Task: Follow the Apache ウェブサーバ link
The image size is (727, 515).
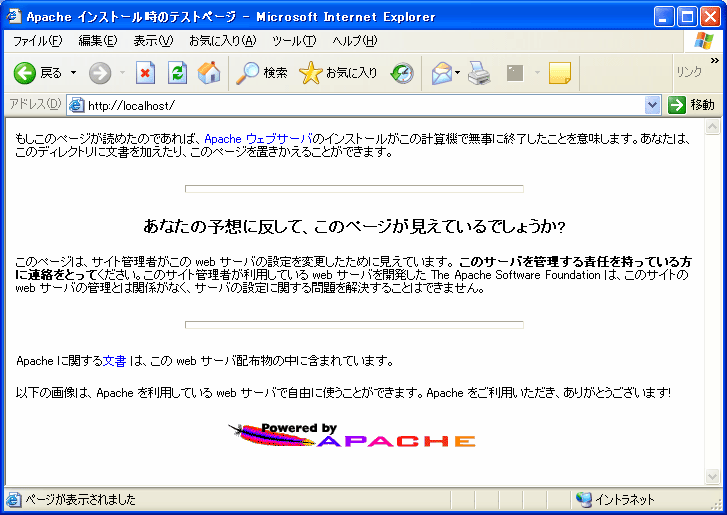Action: [x=258, y=138]
